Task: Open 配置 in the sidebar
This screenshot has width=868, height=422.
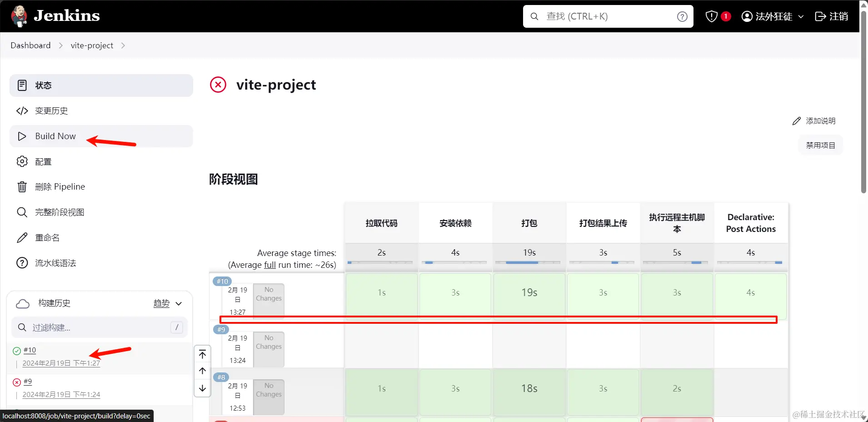Action: 101,161
